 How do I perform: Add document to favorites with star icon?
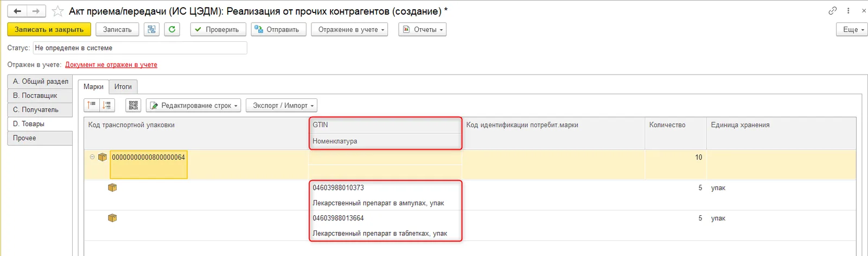(x=58, y=11)
